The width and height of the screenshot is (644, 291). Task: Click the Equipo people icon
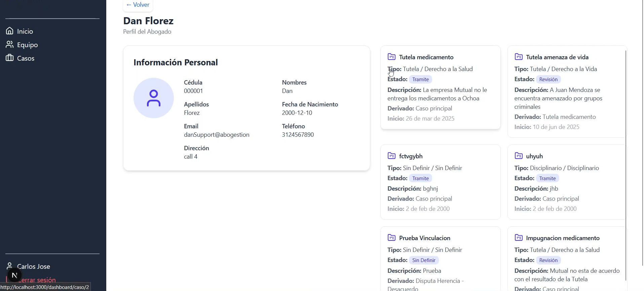tap(10, 44)
